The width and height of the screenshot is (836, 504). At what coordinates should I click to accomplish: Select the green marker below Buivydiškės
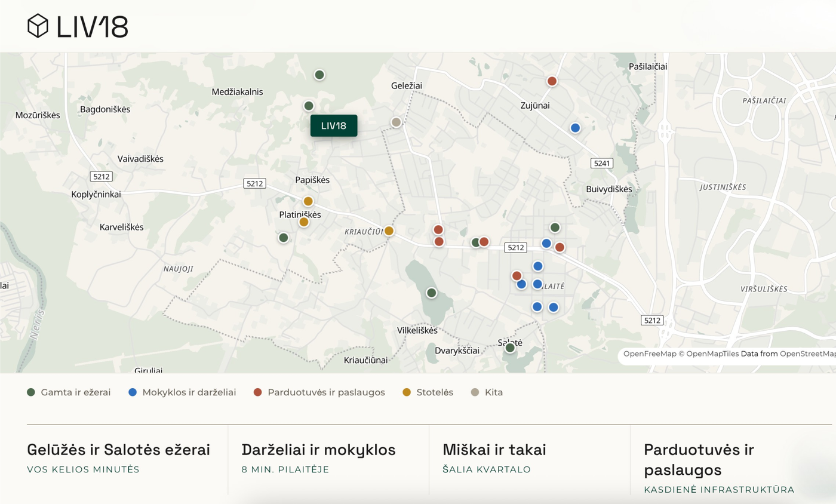coord(555,228)
